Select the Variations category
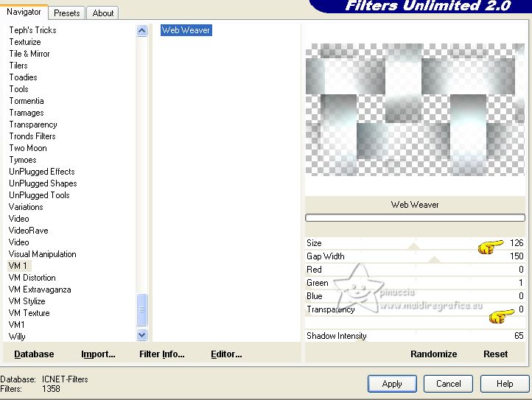This screenshot has height=400, width=532. (26, 207)
